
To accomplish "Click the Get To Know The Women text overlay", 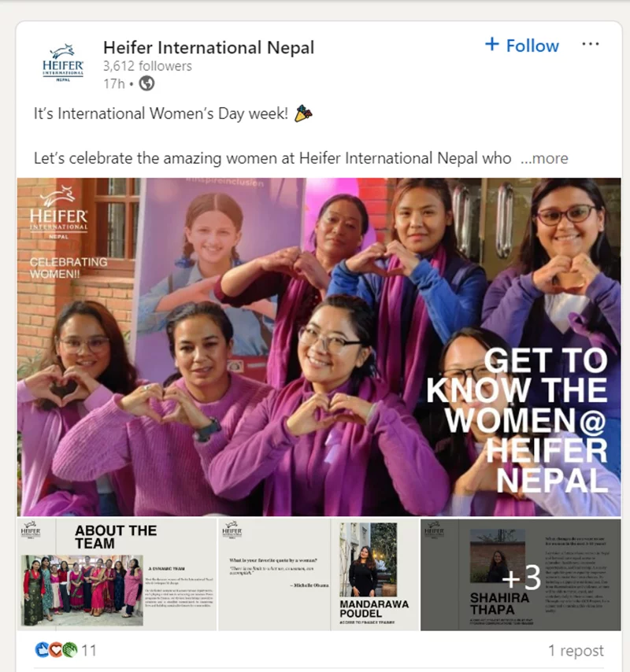I will click(517, 420).
